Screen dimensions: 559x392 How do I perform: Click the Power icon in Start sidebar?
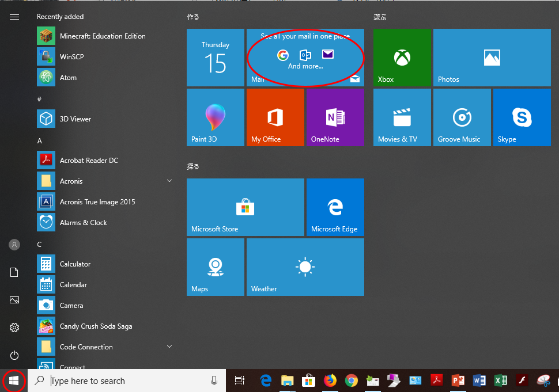point(14,355)
